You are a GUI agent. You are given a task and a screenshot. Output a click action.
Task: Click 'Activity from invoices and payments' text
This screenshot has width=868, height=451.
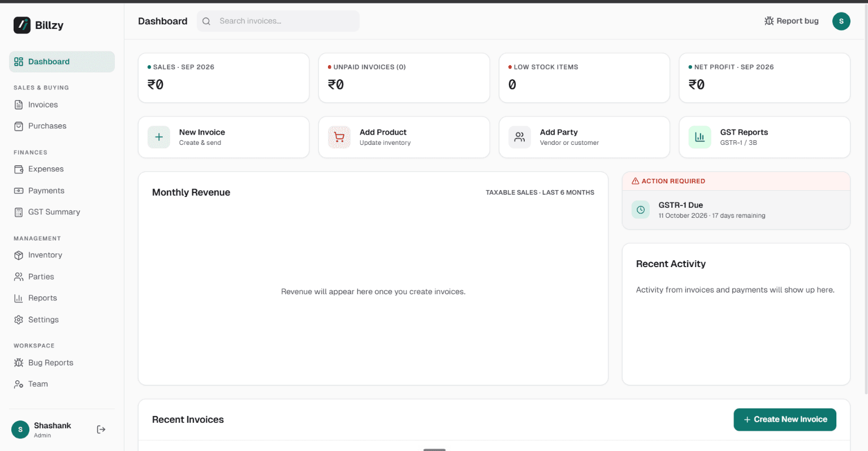[x=735, y=290]
